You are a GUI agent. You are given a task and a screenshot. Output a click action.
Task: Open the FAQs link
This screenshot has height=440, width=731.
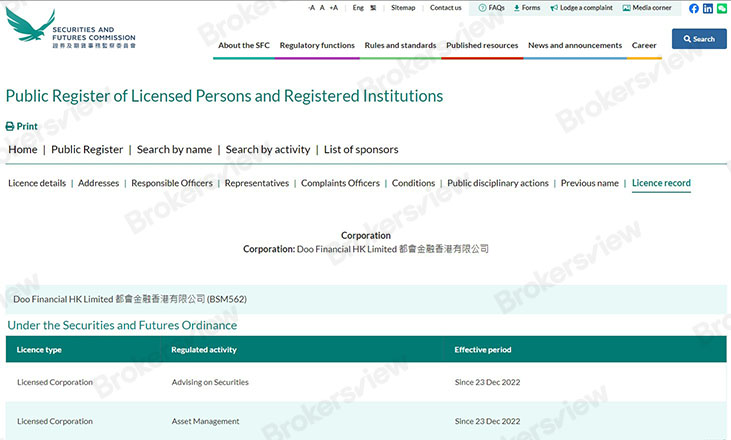click(x=492, y=7)
